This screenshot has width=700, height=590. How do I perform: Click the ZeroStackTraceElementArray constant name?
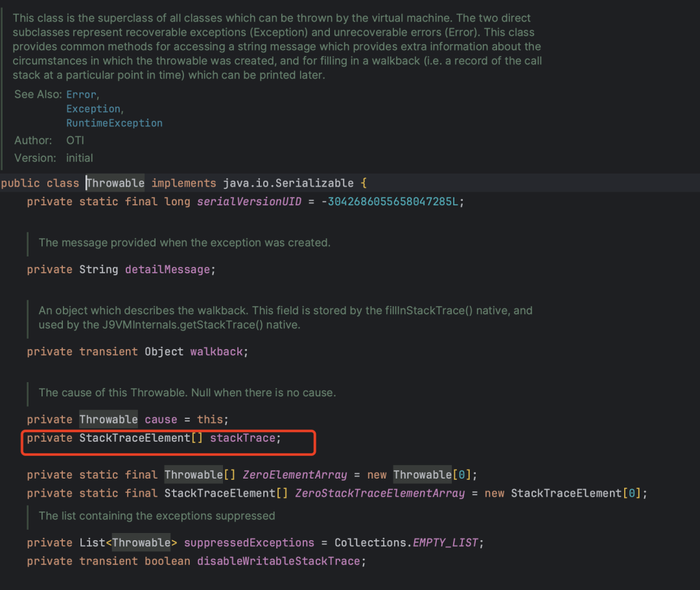tap(380, 494)
